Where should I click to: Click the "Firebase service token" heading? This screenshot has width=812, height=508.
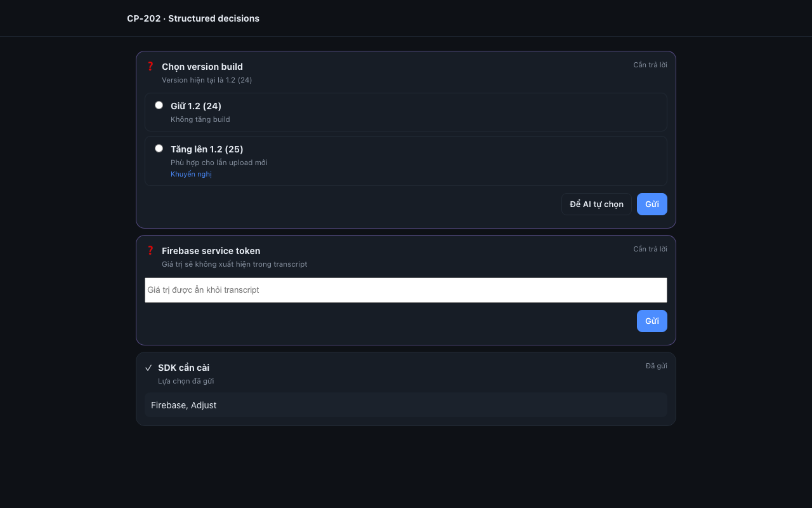(x=211, y=251)
